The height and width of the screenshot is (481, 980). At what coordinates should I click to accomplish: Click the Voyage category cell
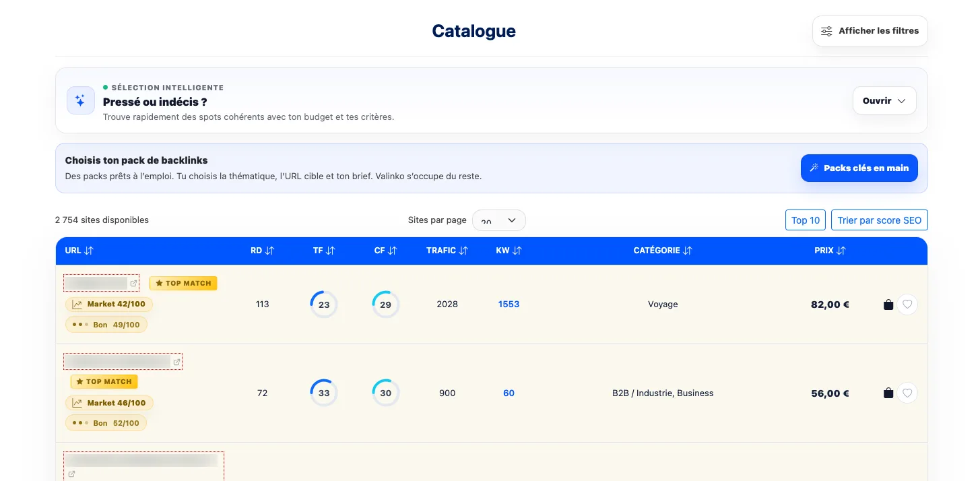[x=663, y=304]
